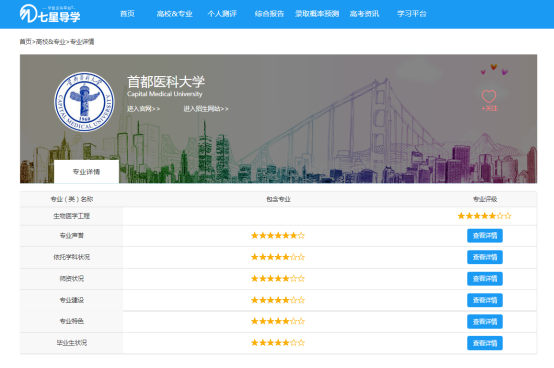Screen dimensions: 554x368
Task: Click the +关注 follow label
Action: tap(489, 108)
